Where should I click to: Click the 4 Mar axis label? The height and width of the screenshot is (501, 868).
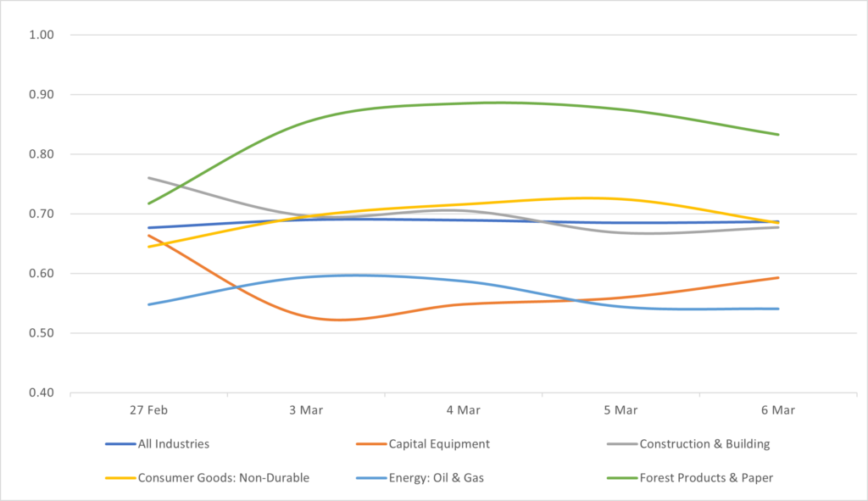tap(464, 410)
